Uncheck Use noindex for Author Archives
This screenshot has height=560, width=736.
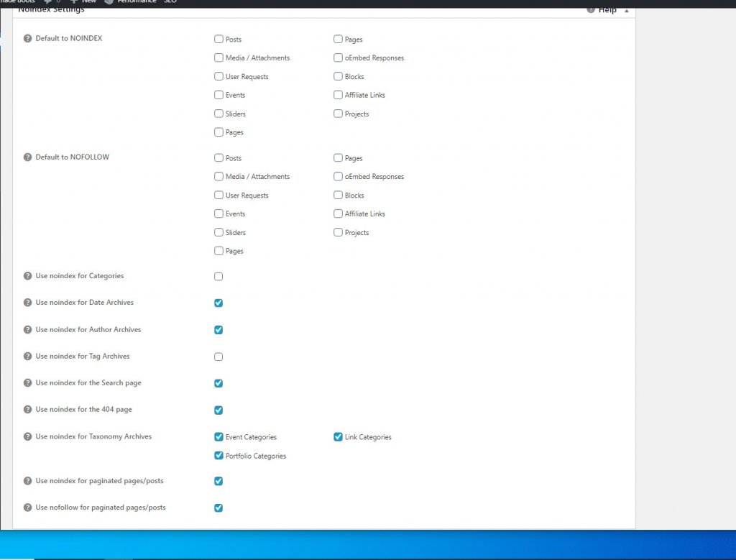click(x=218, y=330)
